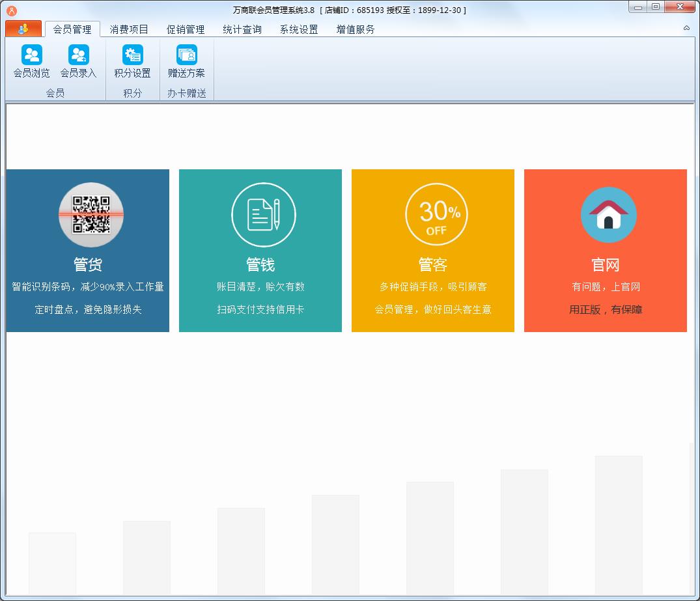
Task: Click the app logo in the title bar
Action: [x=12, y=10]
